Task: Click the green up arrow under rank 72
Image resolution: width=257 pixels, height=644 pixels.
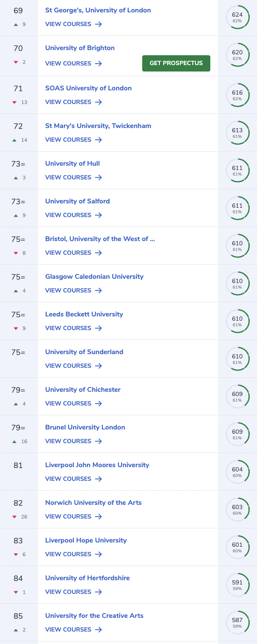Action: (15, 140)
